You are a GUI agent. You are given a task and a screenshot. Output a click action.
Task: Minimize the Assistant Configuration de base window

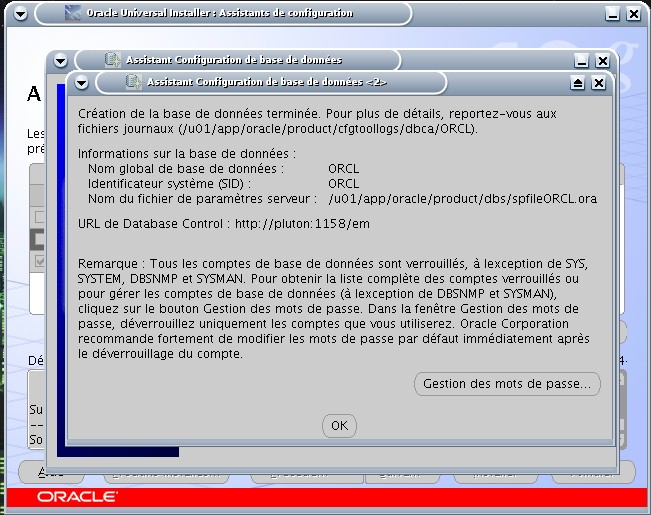click(581, 61)
